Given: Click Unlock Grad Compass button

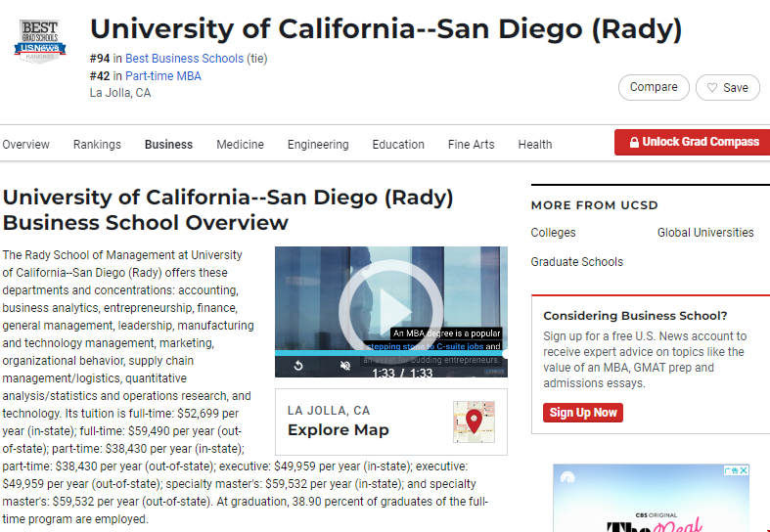Looking at the screenshot, I should 693,143.
